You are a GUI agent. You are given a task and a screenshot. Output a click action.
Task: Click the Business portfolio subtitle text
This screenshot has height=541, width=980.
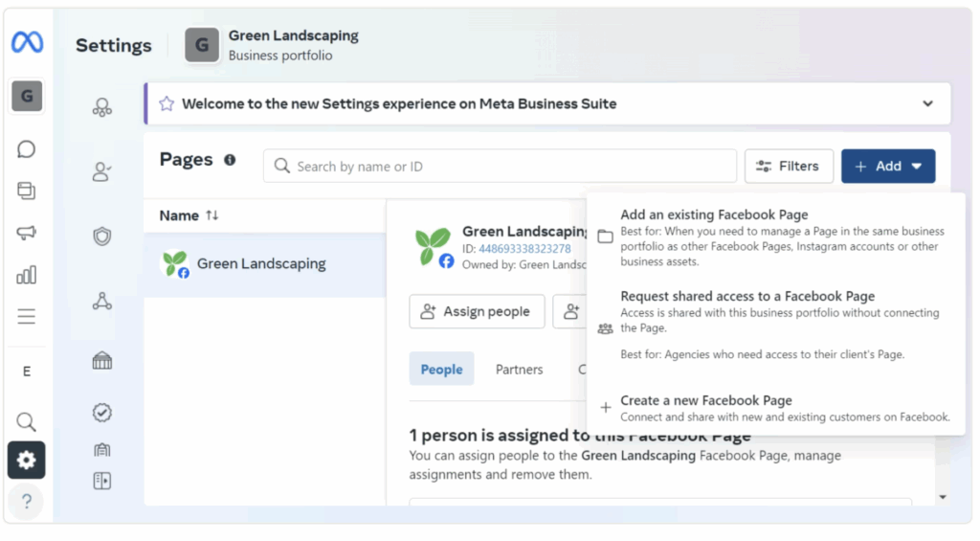[x=280, y=55]
